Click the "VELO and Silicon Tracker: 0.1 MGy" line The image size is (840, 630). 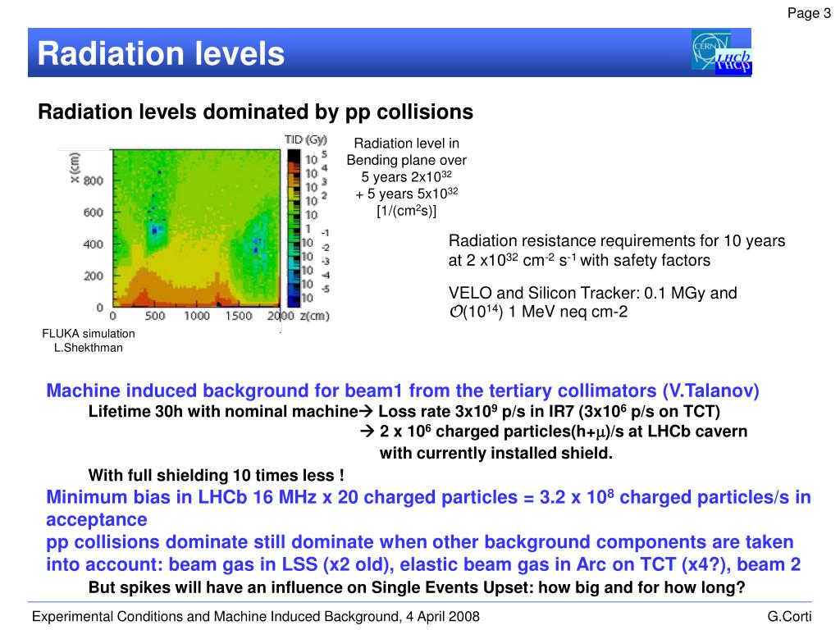(x=592, y=293)
